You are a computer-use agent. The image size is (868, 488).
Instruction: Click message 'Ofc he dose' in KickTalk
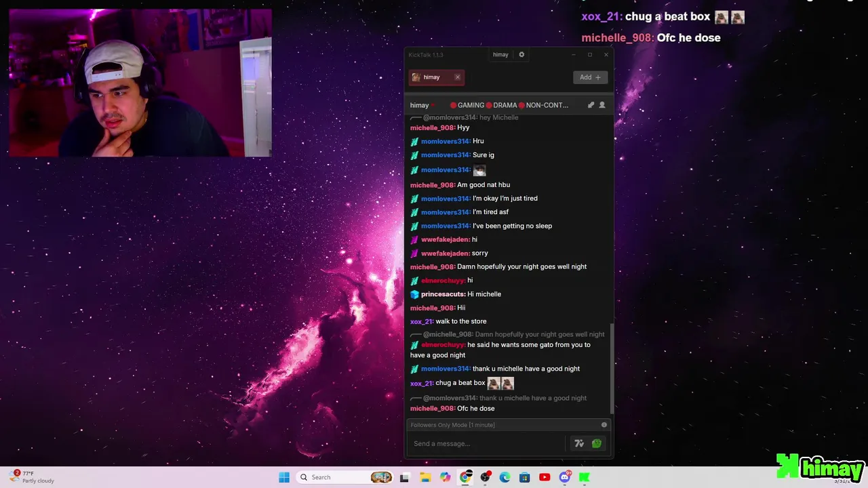[475, 408]
